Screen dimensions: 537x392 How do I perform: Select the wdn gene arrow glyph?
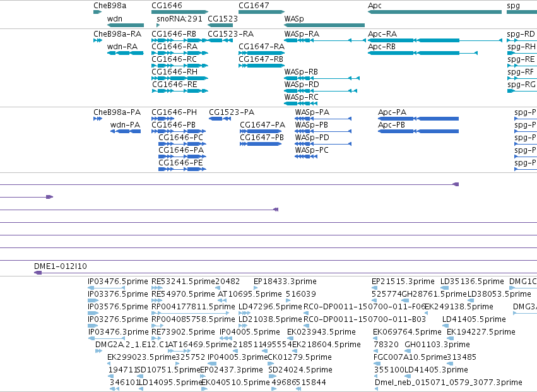[126, 25]
